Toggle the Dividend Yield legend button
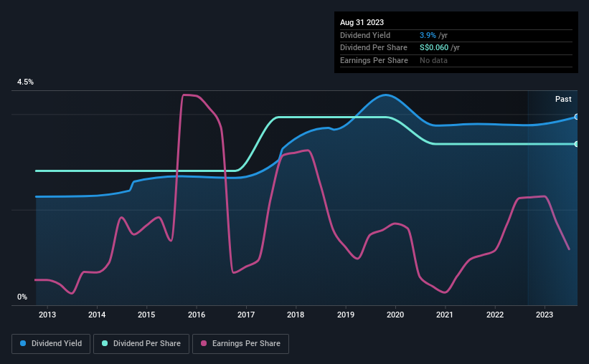This screenshot has width=589, height=364. [x=51, y=344]
